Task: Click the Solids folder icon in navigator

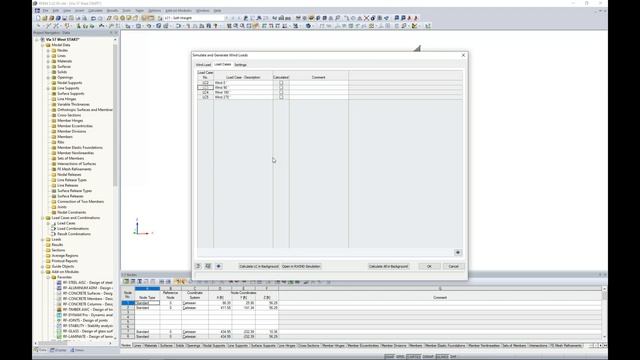Action: pyautogui.click(x=54, y=72)
